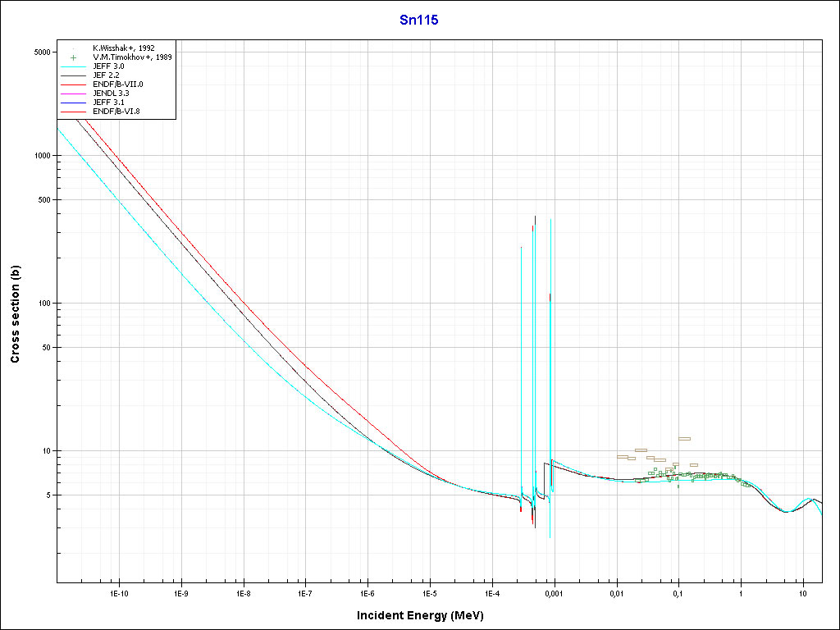Click the Sn115 chart title
Screen dimensions: 840x630
(x=424, y=21)
